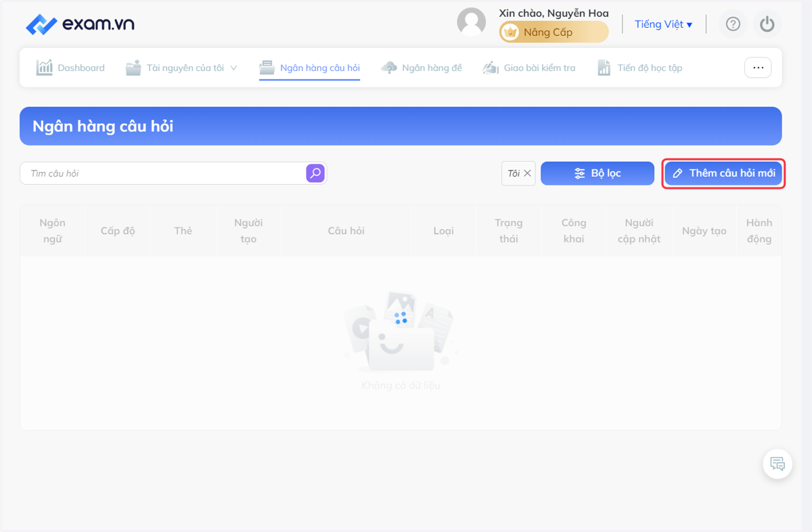Remove the Tôi filter tag
Image resolution: width=812 pixels, height=532 pixels.
click(x=527, y=173)
